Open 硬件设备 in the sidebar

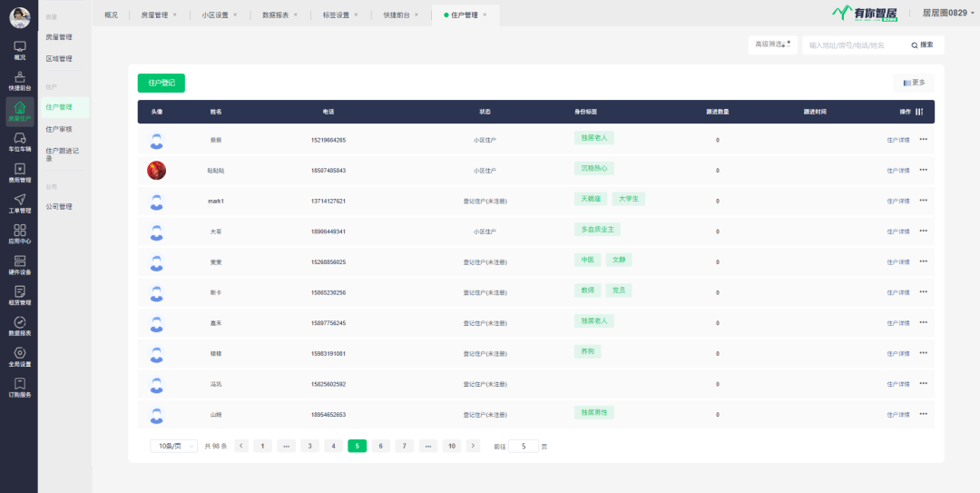click(x=19, y=265)
